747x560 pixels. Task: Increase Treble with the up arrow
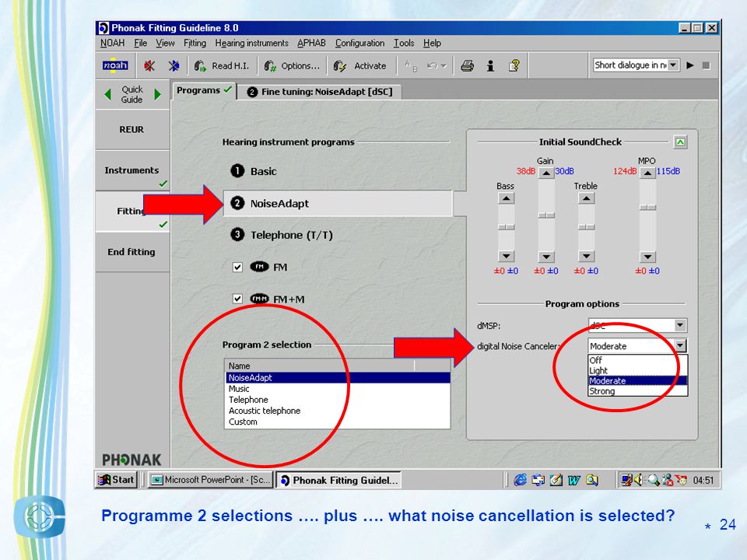click(587, 198)
